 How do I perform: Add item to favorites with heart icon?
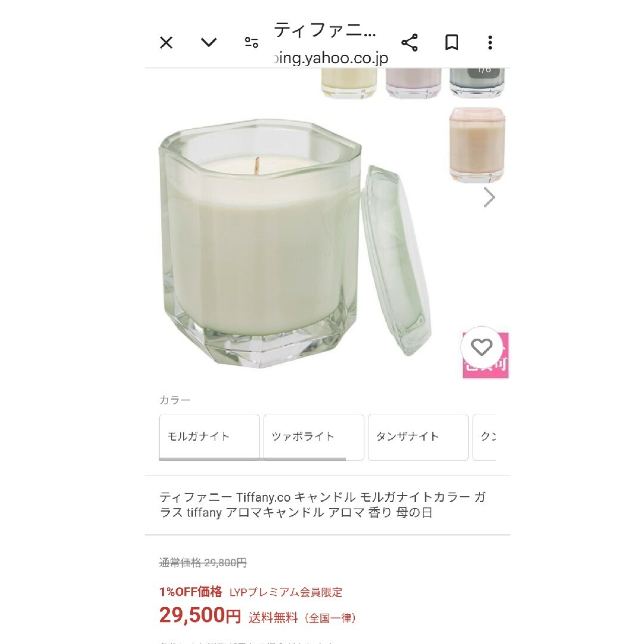pyautogui.click(x=481, y=347)
